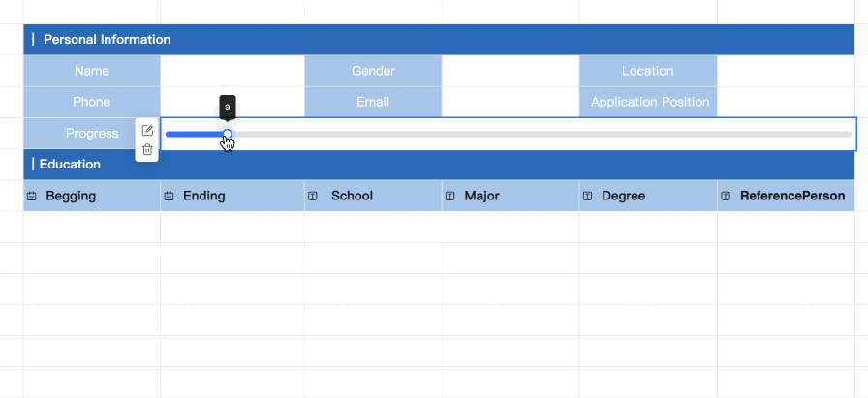Click the edit pencil icon beside Progress
The image size is (868, 398).
(x=147, y=130)
